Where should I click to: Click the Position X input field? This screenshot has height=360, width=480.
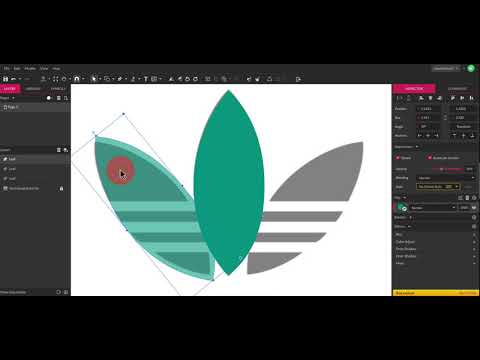(x=429, y=109)
